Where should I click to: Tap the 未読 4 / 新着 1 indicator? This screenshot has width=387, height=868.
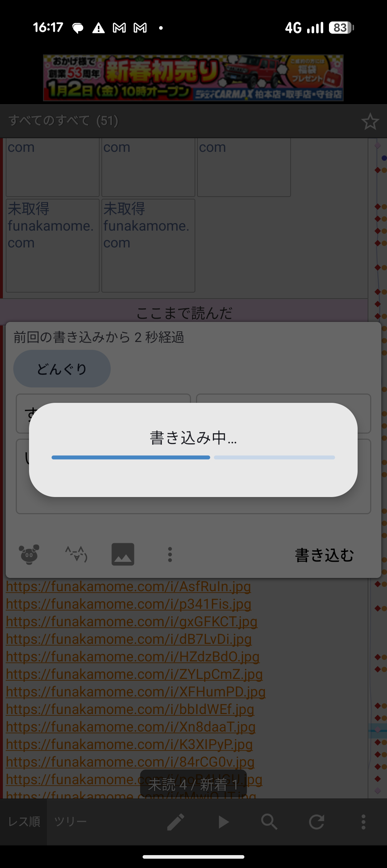pos(193,785)
